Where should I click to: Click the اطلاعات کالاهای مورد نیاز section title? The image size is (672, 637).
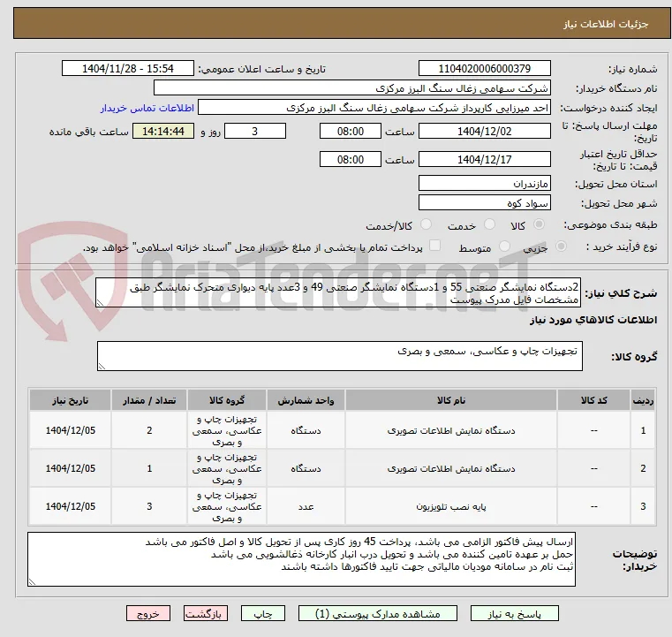(x=593, y=320)
